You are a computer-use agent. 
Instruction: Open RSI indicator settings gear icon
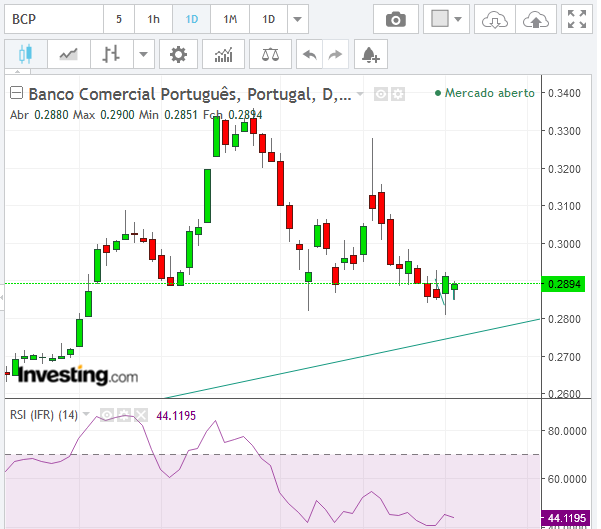[124, 415]
